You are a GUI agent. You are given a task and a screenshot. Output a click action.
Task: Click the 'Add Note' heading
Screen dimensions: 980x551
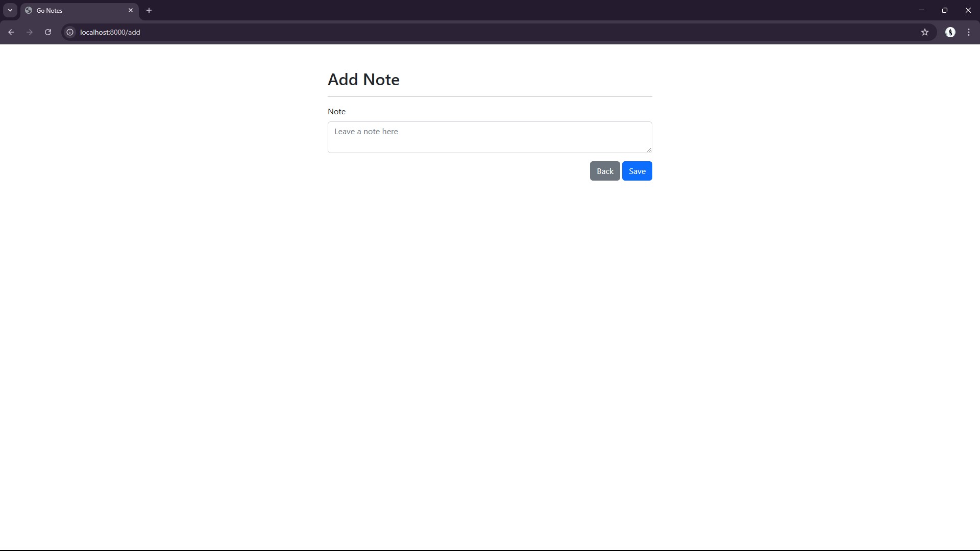(363, 80)
